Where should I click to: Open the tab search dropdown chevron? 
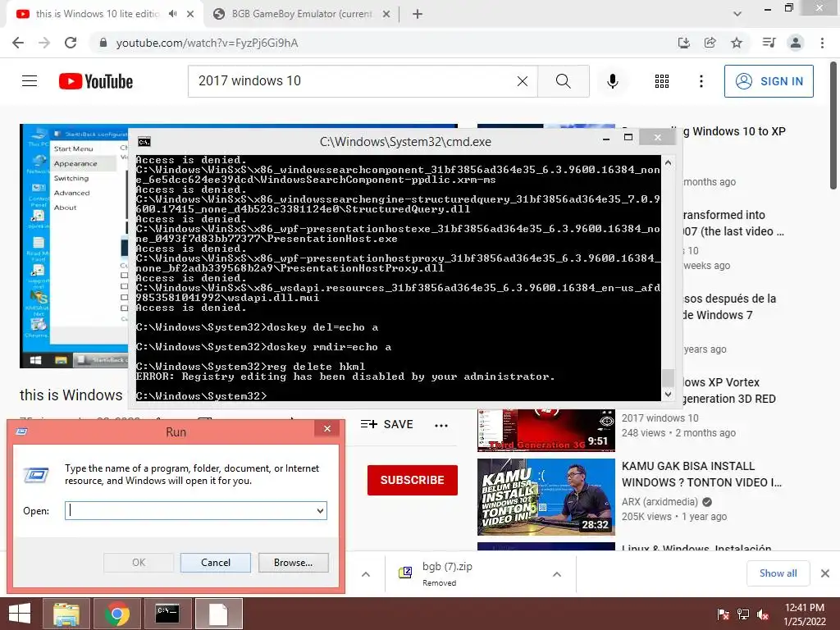[x=737, y=14]
